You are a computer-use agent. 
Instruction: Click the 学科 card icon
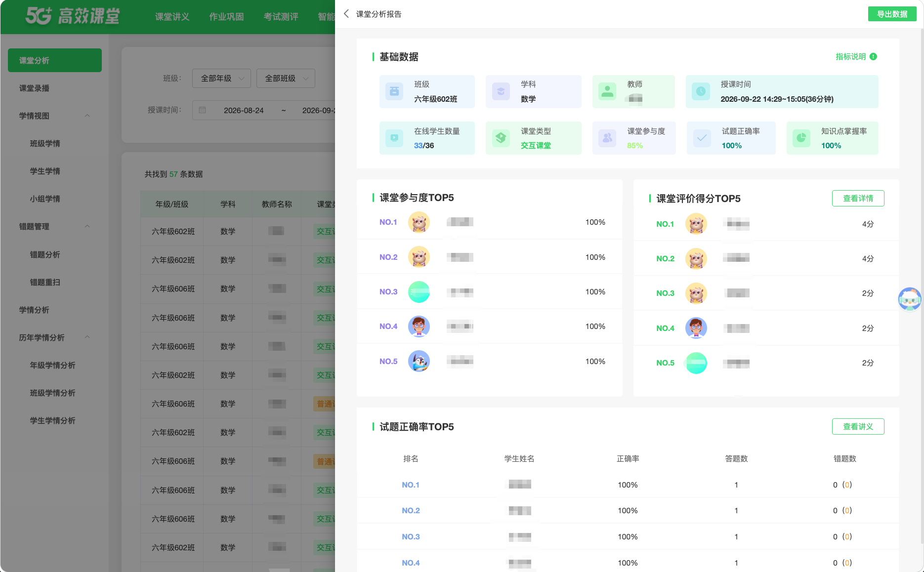(501, 91)
